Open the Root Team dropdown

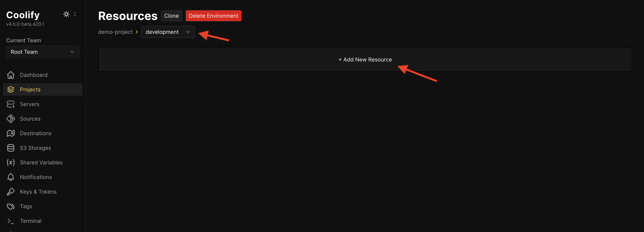pos(43,52)
